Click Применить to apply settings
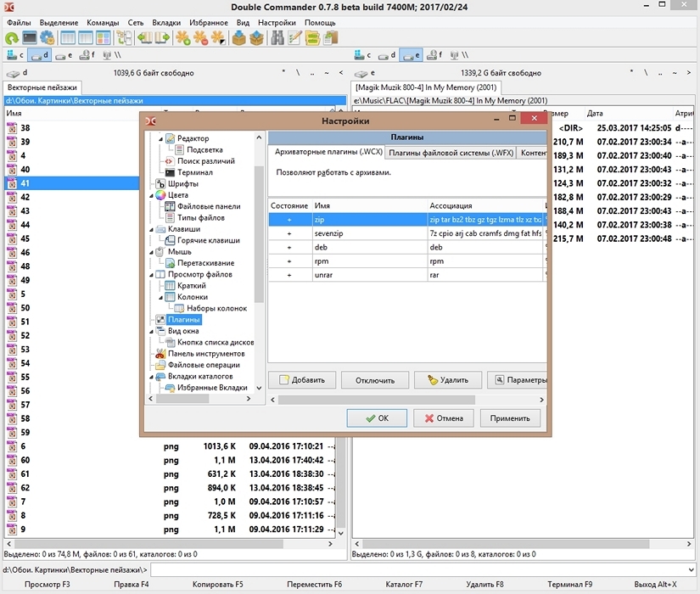This screenshot has height=594, width=700. point(510,417)
